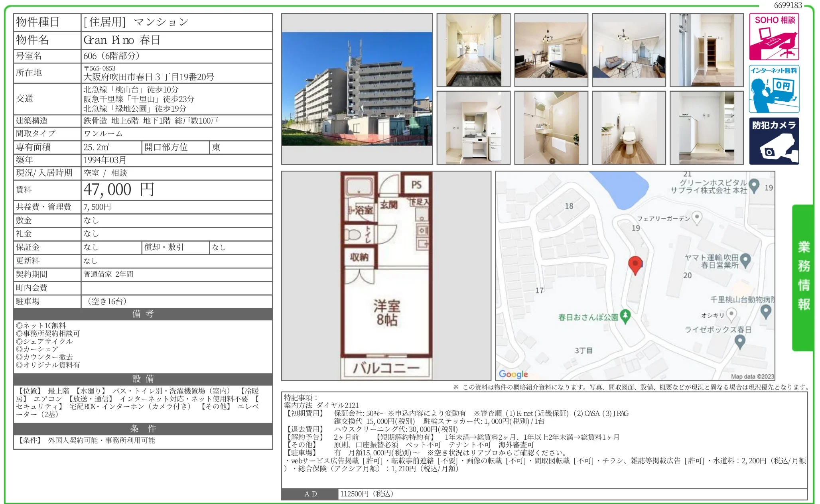Select the green 業務情報 side tab
The width and height of the screenshot is (820, 504).
point(803,277)
